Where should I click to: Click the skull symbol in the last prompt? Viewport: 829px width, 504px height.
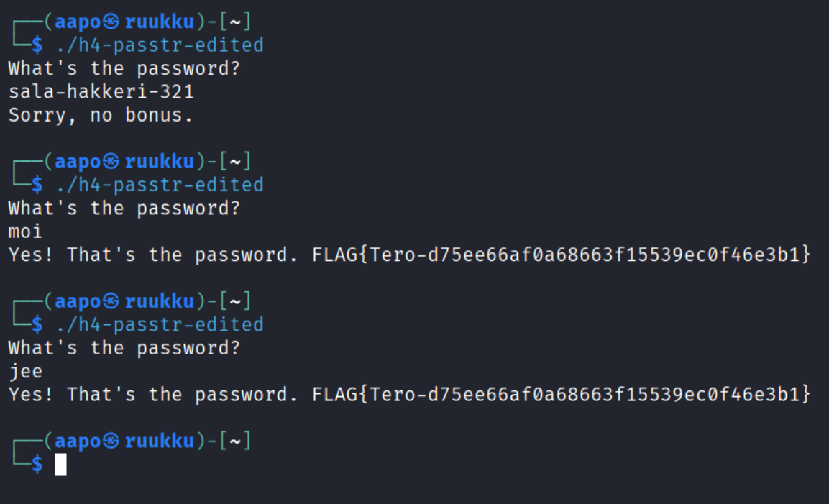112,441
